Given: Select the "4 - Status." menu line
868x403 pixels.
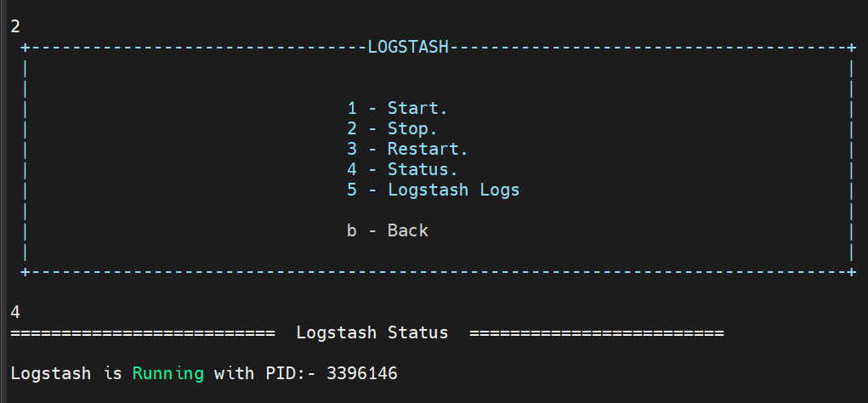Looking at the screenshot, I should tap(402, 169).
